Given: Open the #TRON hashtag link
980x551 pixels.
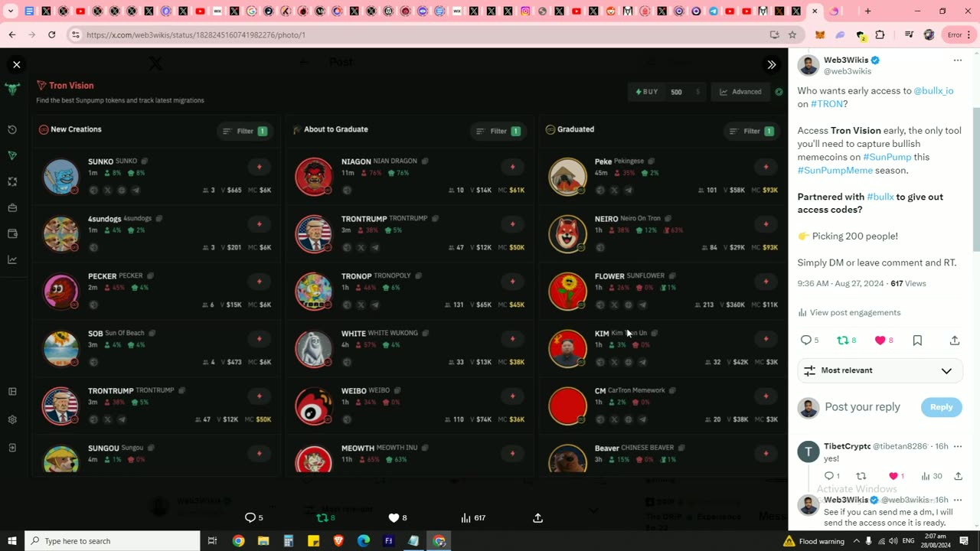Looking at the screenshot, I should (827, 104).
